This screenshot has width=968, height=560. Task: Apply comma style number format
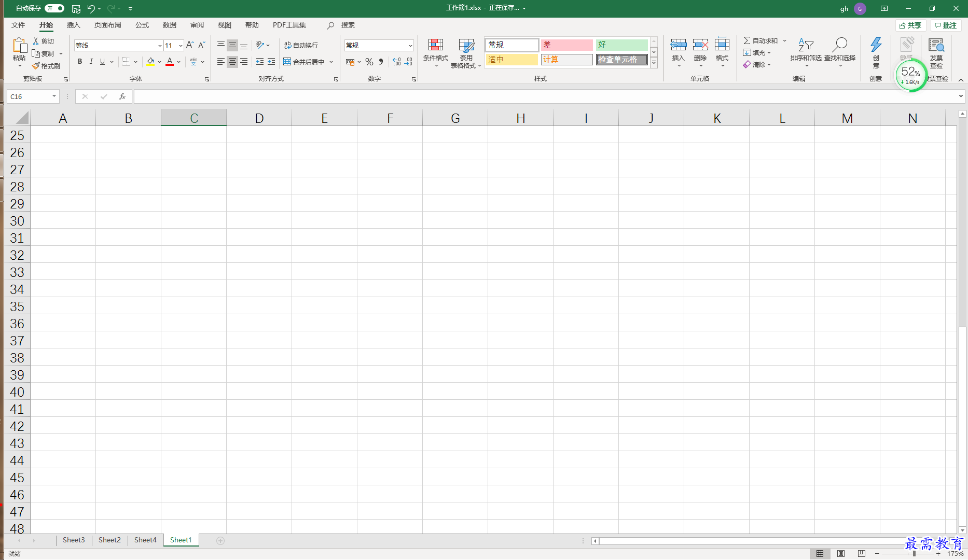[381, 62]
